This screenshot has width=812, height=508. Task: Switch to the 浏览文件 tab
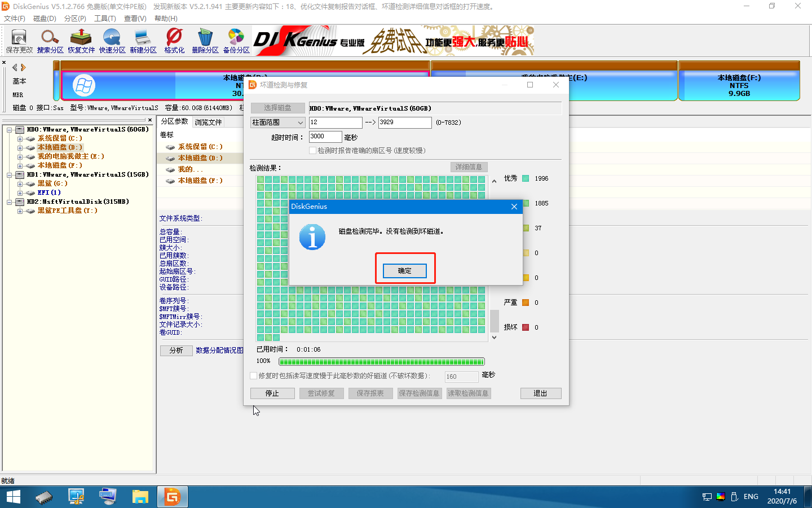click(x=208, y=122)
